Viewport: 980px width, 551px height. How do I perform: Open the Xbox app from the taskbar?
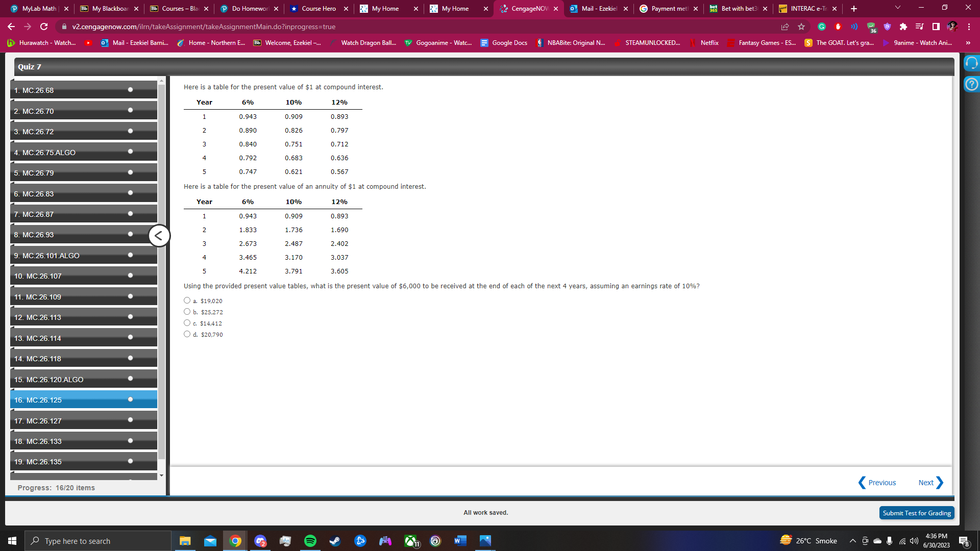point(410,541)
